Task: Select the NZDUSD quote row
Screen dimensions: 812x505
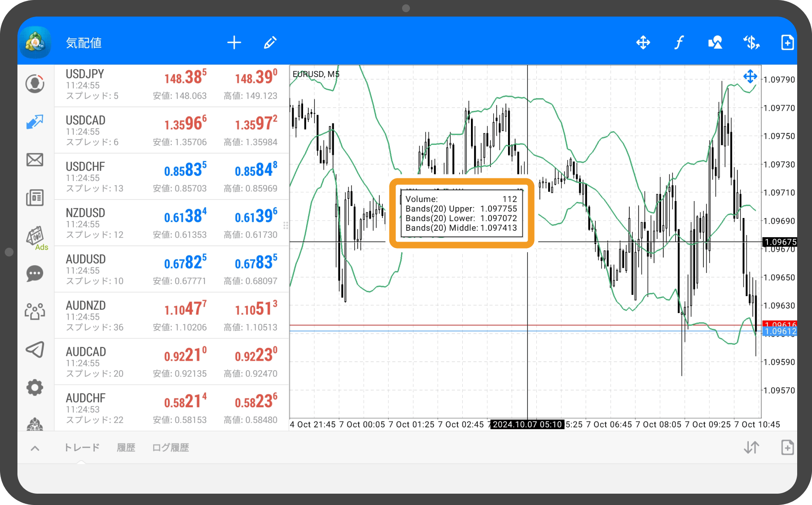Action: click(x=171, y=223)
